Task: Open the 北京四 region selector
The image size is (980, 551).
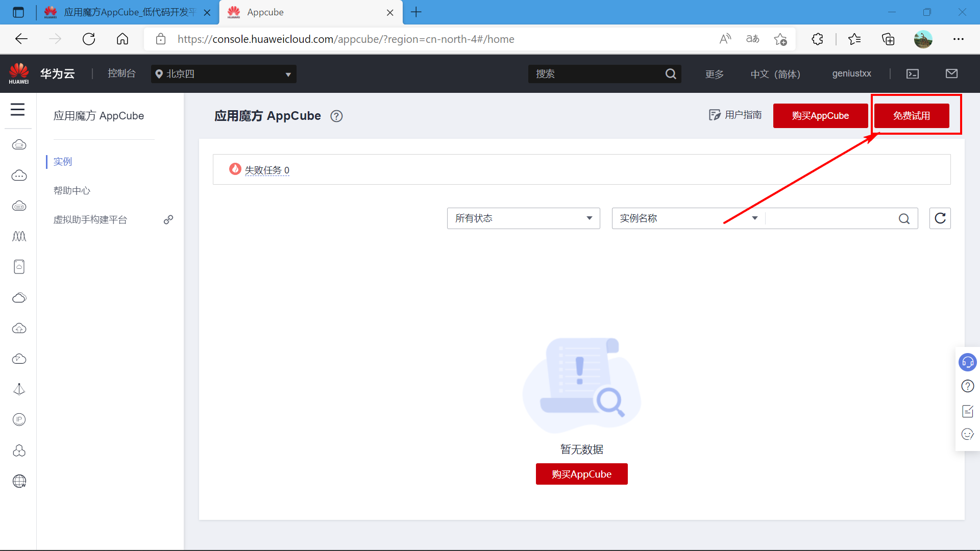Action: [x=224, y=74]
